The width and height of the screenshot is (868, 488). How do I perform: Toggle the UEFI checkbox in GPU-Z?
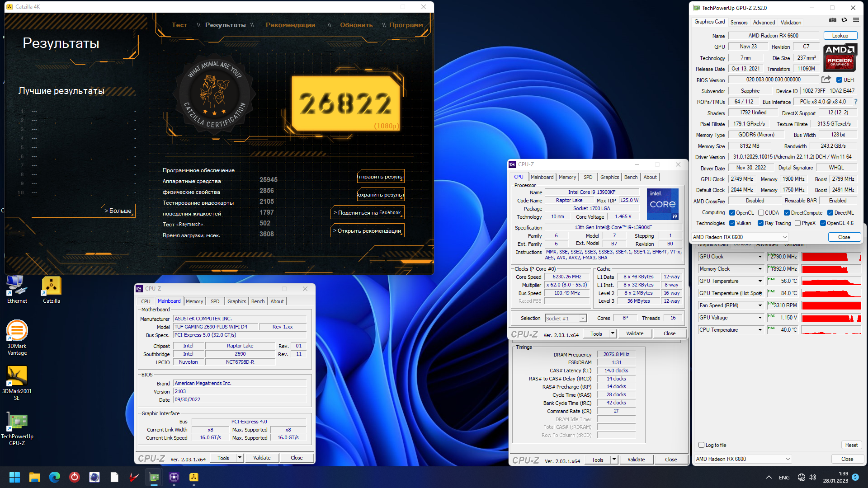tap(839, 80)
